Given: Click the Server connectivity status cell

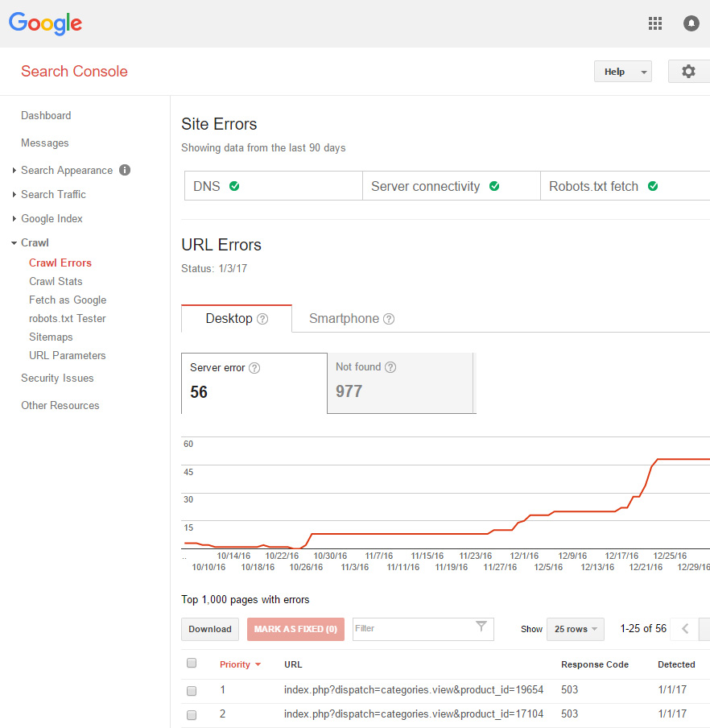Looking at the screenshot, I should 452,186.
